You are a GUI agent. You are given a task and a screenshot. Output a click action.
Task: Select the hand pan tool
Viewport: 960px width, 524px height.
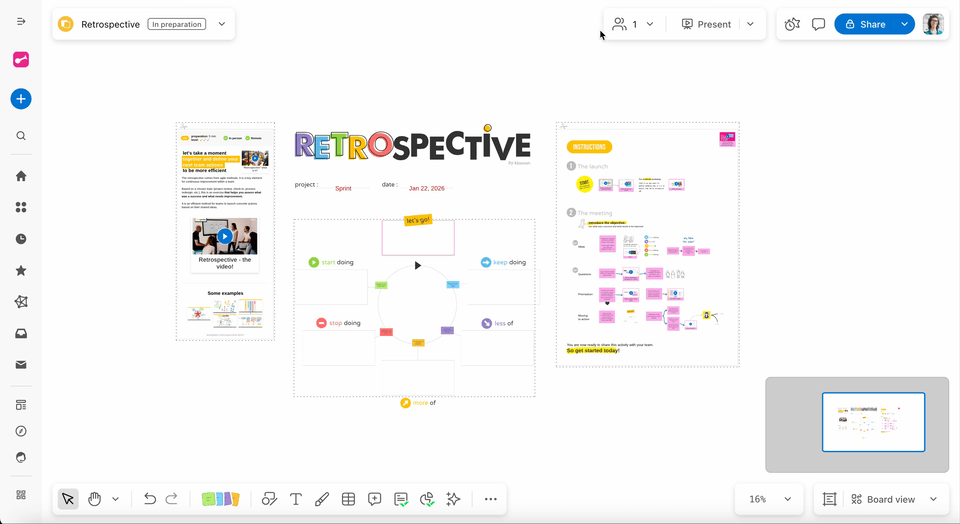click(94, 500)
